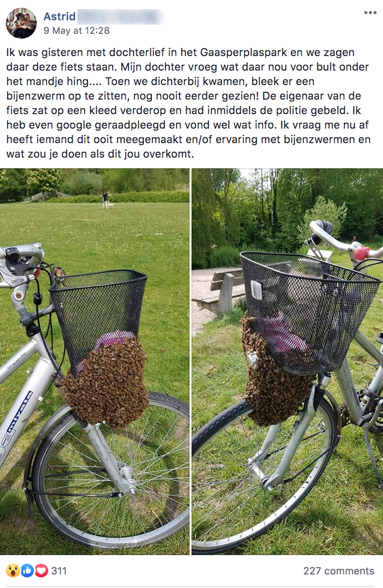Open the right bicycle bee swarm photo
The width and height of the screenshot is (383, 588).
click(287, 362)
